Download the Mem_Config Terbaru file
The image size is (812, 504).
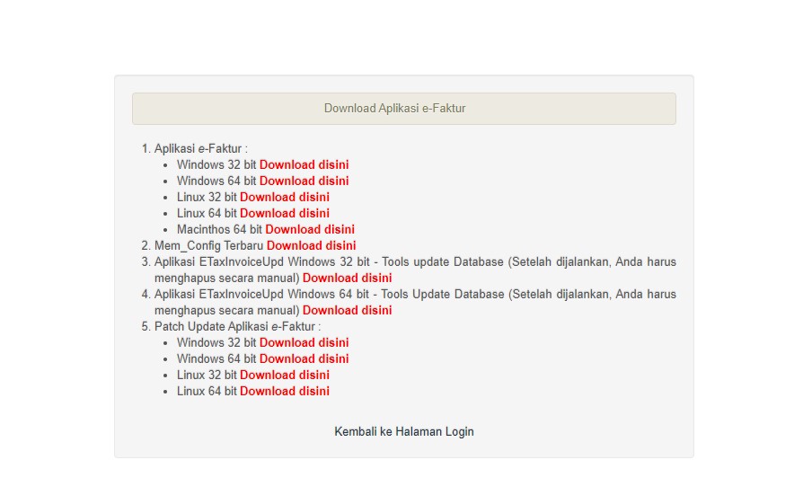[x=311, y=245]
